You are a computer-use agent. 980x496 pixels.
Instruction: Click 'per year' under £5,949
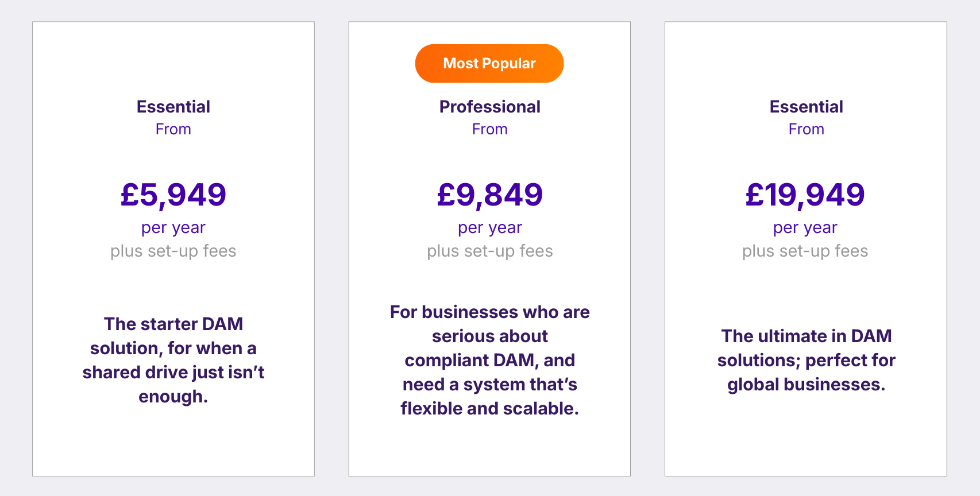173,228
